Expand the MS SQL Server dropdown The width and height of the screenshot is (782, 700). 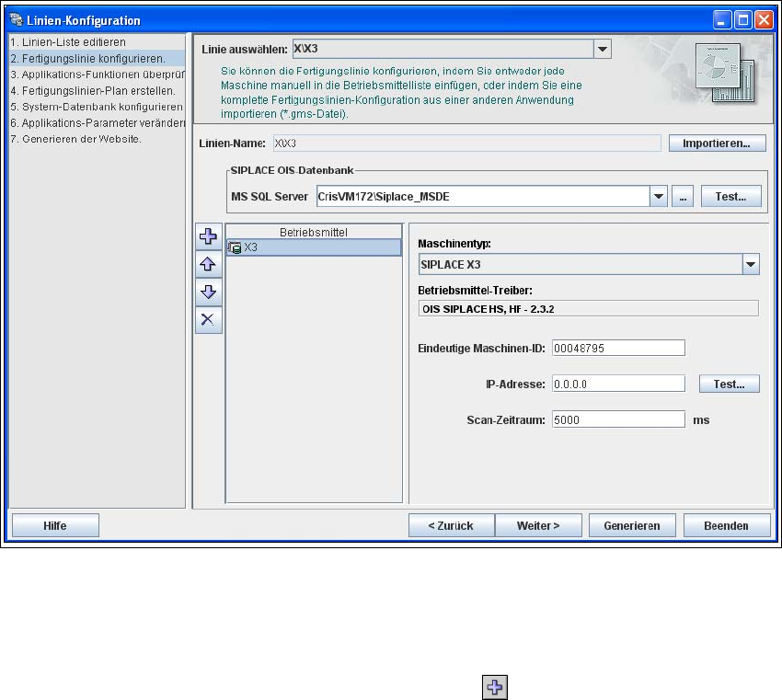click(x=659, y=196)
